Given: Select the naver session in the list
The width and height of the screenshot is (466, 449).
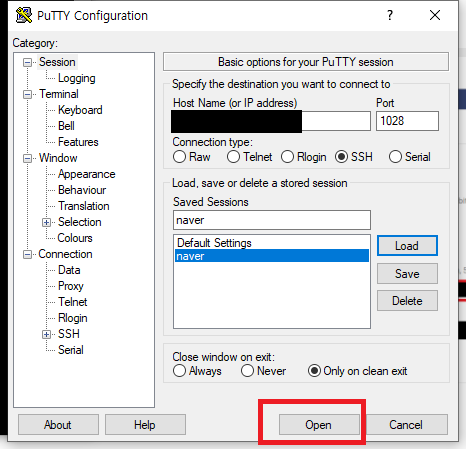Looking at the screenshot, I should coord(272,256).
